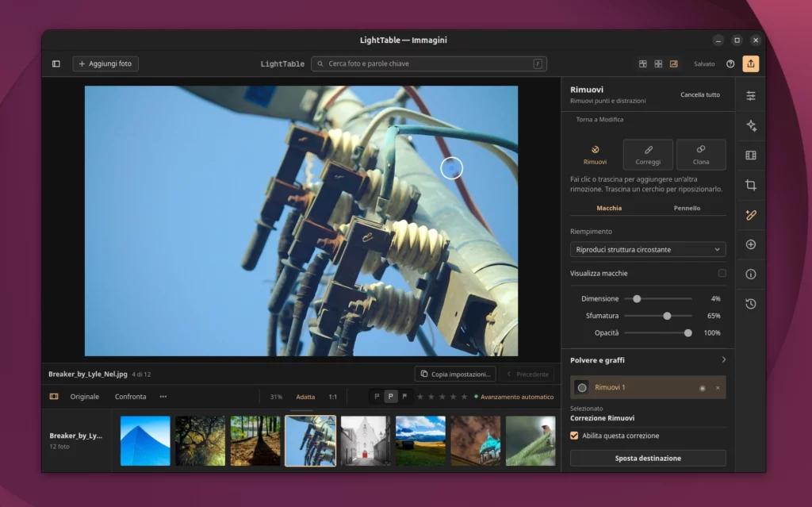This screenshot has width=812, height=507.
Task: Select the Correggi mode
Action: pos(648,155)
